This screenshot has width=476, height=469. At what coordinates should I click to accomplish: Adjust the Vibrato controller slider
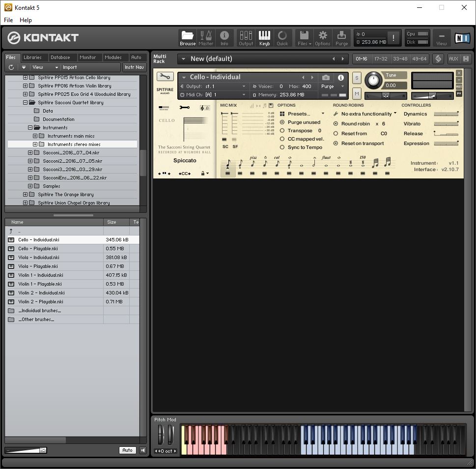(446, 123)
